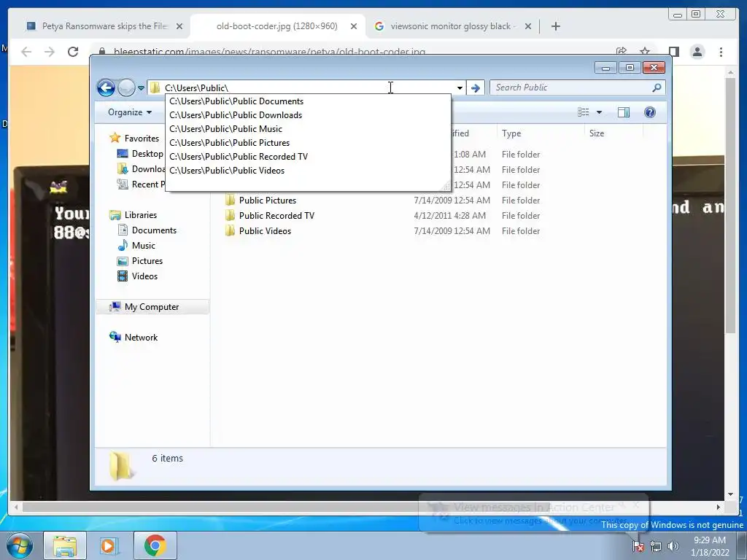Image resolution: width=747 pixels, height=560 pixels.
Task: Click Chrome vertical scrollbar thumb
Action: pos(731,205)
